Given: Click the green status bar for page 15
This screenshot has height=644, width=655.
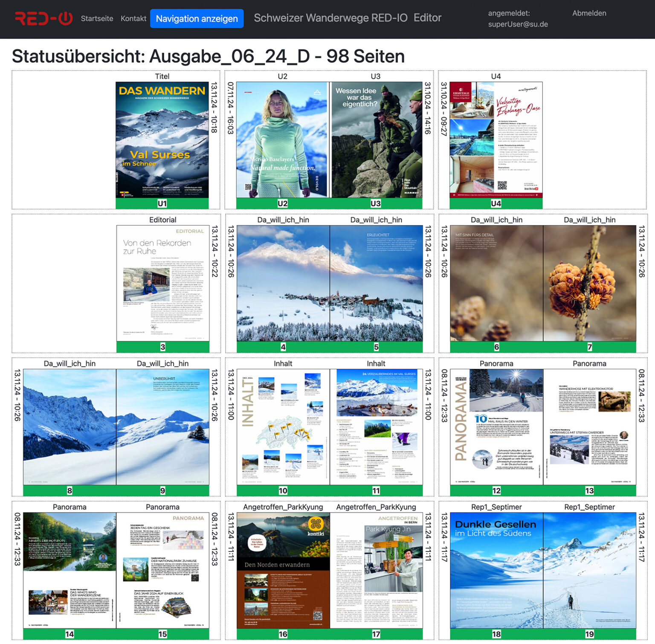Looking at the screenshot, I should point(163,634).
